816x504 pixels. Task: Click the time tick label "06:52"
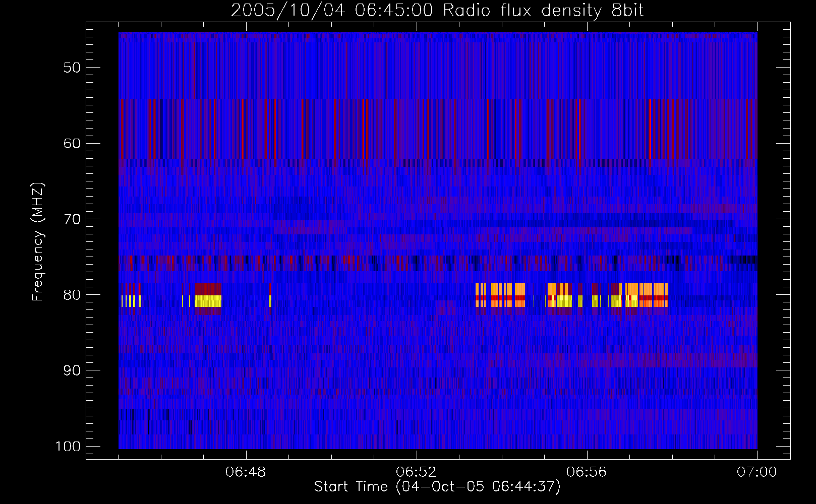[417, 472]
